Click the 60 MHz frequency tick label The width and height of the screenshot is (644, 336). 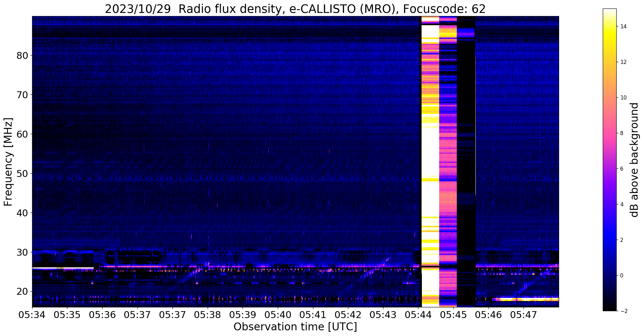[x=22, y=134]
